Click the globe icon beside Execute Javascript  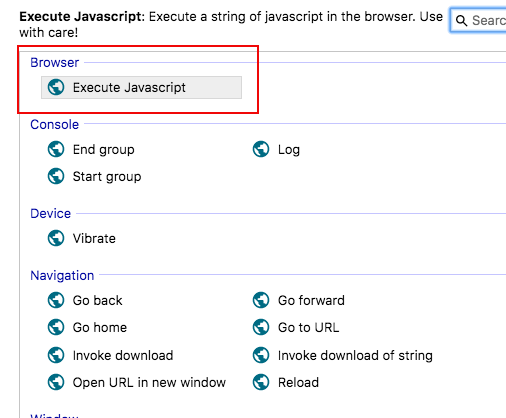pyautogui.click(x=56, y=87)
